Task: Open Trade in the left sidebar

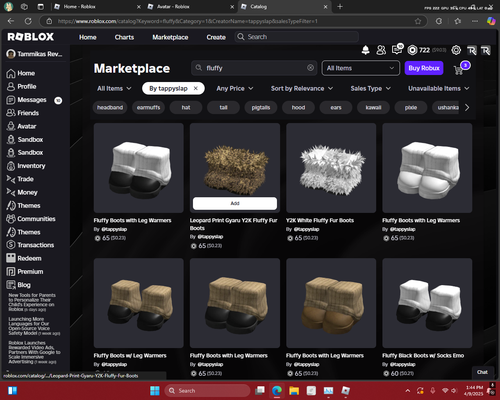Action: pos(20,179)
